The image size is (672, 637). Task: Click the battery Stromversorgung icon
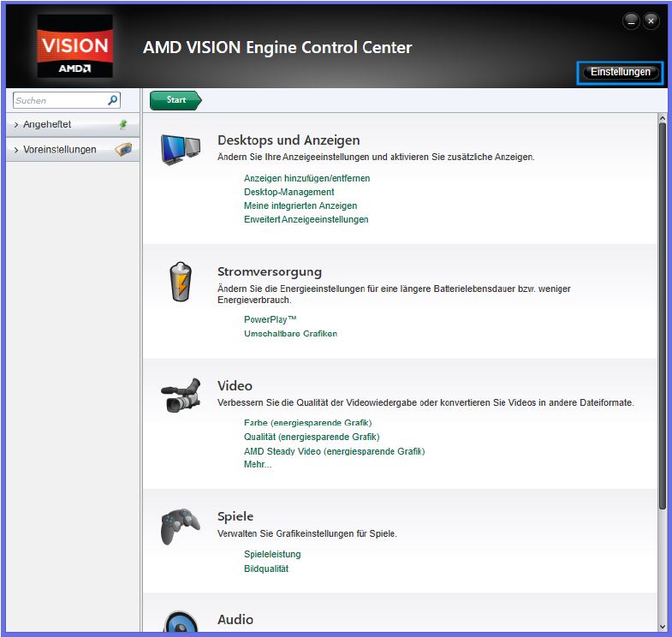click(x=181, y=282)
